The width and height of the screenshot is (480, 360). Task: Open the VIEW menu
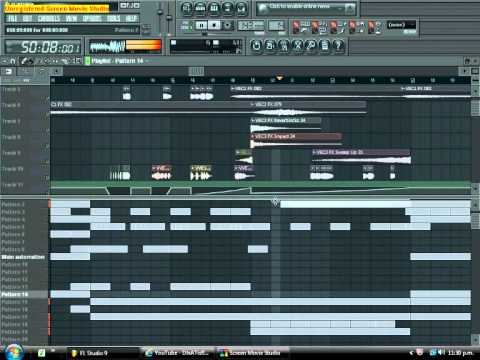71,18
